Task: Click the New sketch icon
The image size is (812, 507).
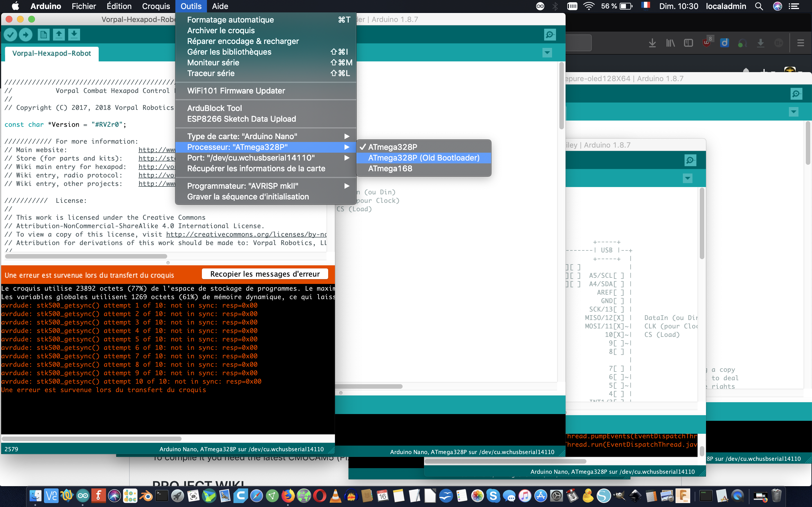Action: click(43, 35)
